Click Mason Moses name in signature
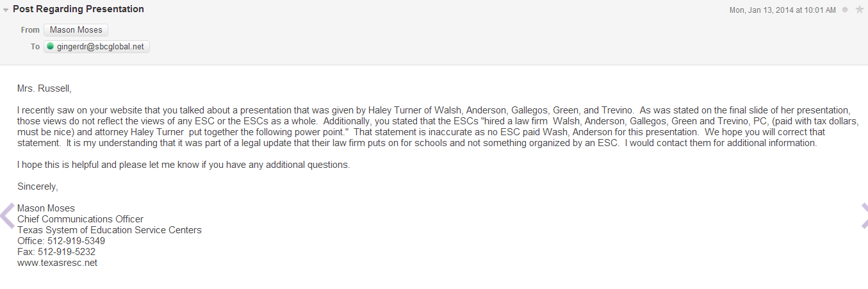The height and width of the screenshot is (289, 868). [46, 208]
